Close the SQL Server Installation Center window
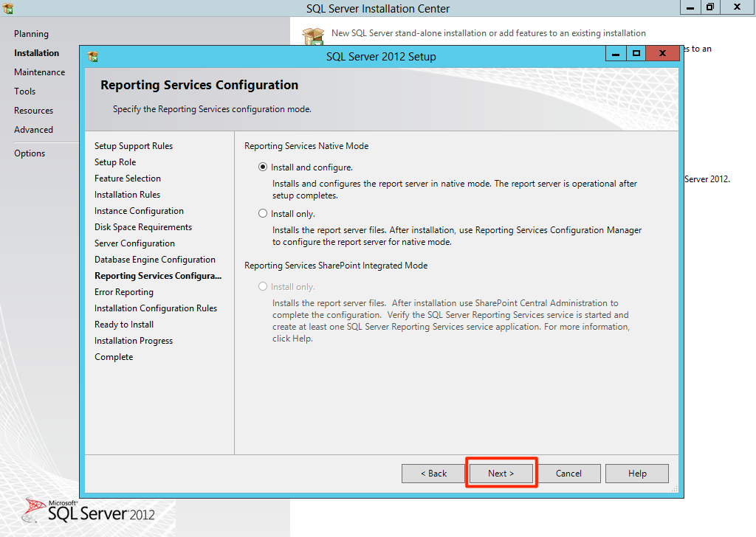This screenshot has width=756, height=537. click(x=738, y=7)
